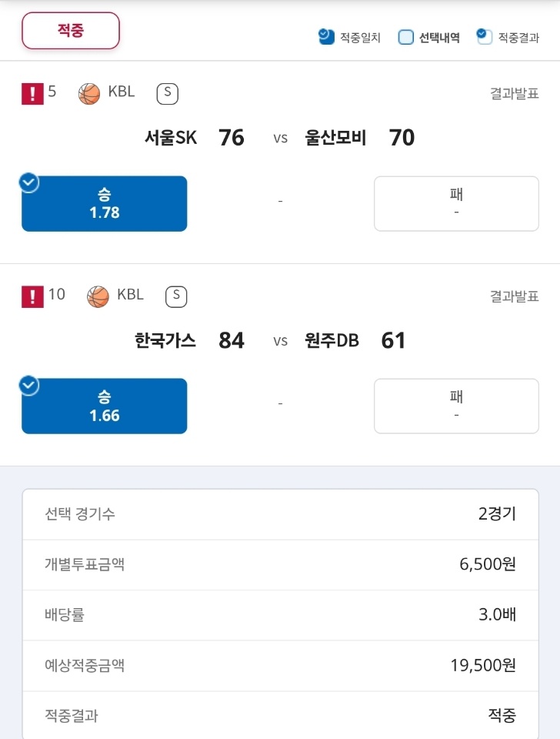Select the 패 option for 원주DB
560x739 pixels.
point(456,406)
